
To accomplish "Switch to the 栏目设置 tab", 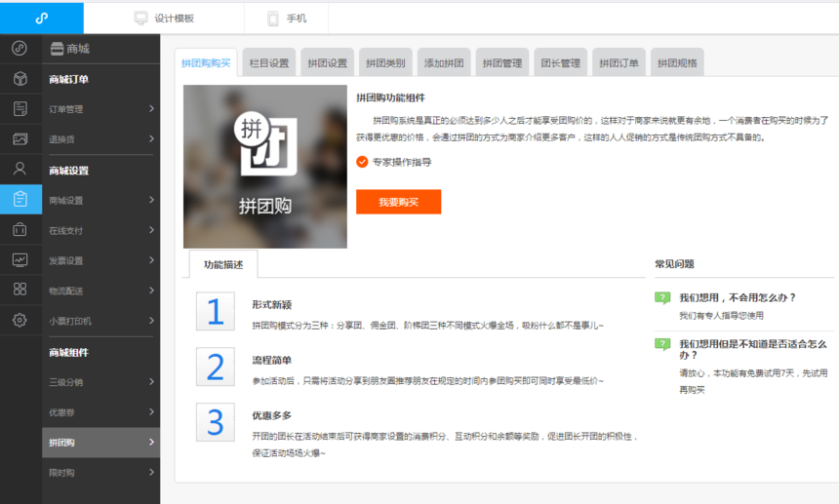I will tap(268, 62).
